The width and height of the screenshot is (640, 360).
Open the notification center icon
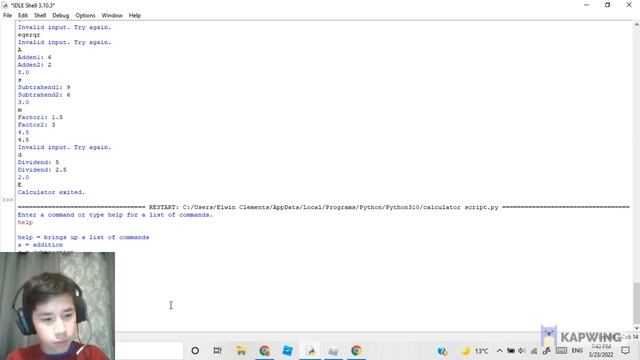625,351
